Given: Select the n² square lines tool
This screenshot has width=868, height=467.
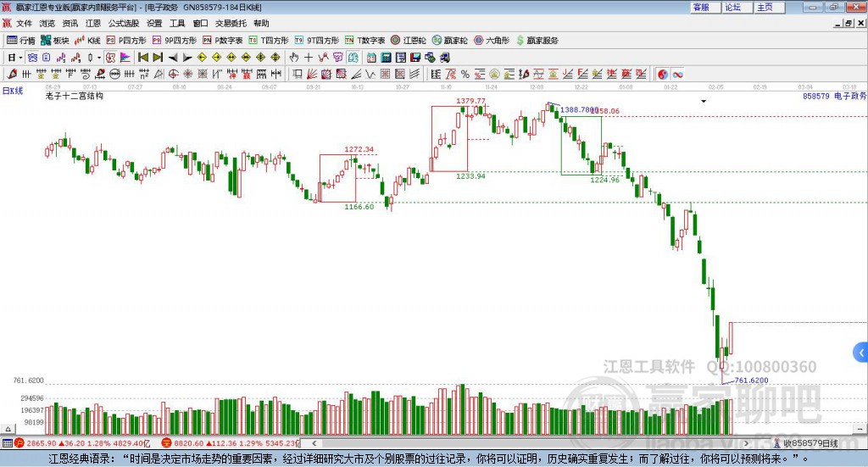Looking at the screenshot, I should pyautogui.click(x=144, y=74).
